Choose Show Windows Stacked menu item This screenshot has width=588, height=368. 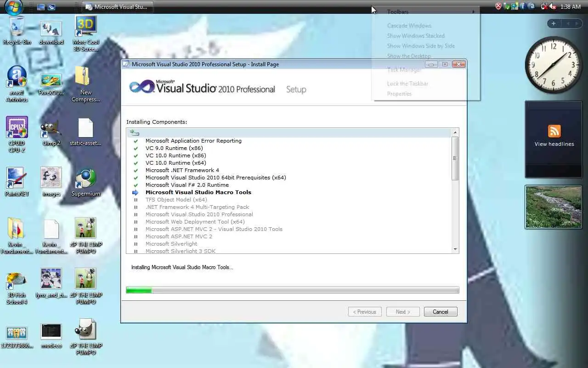(426, 36)
